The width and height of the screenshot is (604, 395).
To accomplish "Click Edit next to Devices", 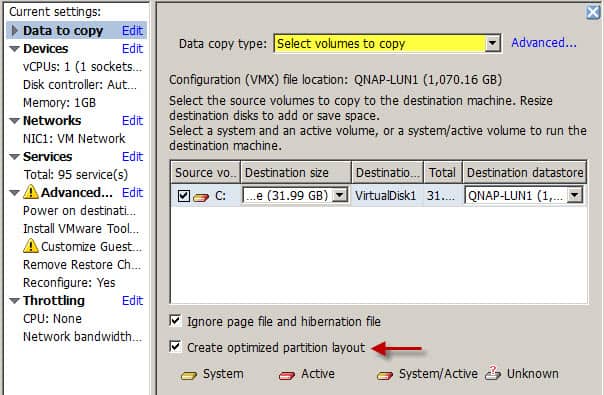I will pyautogui.click(x=133, y=49).
